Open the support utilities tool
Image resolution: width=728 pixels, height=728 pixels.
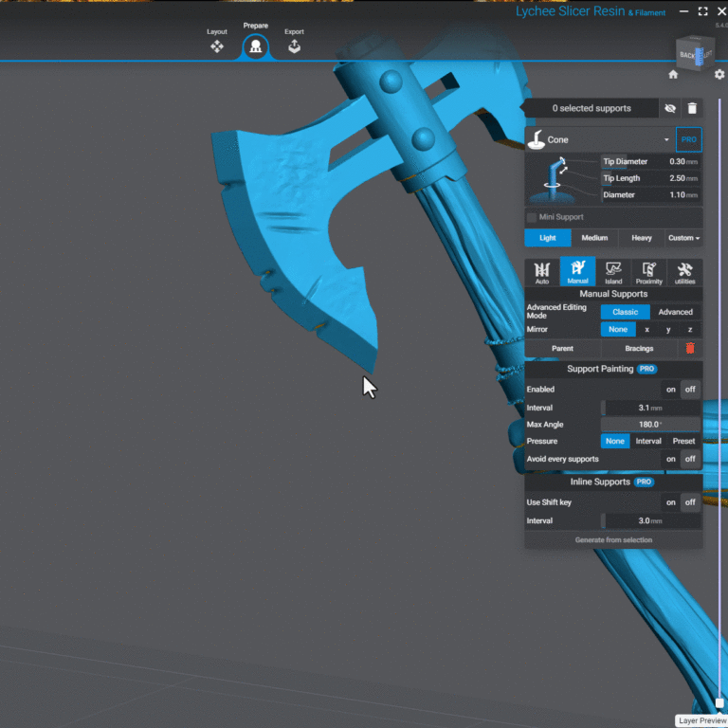[x=684, y=272]
